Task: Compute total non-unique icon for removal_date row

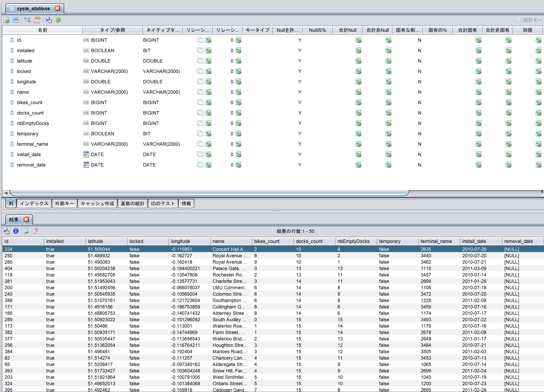Action: (509, 165)
